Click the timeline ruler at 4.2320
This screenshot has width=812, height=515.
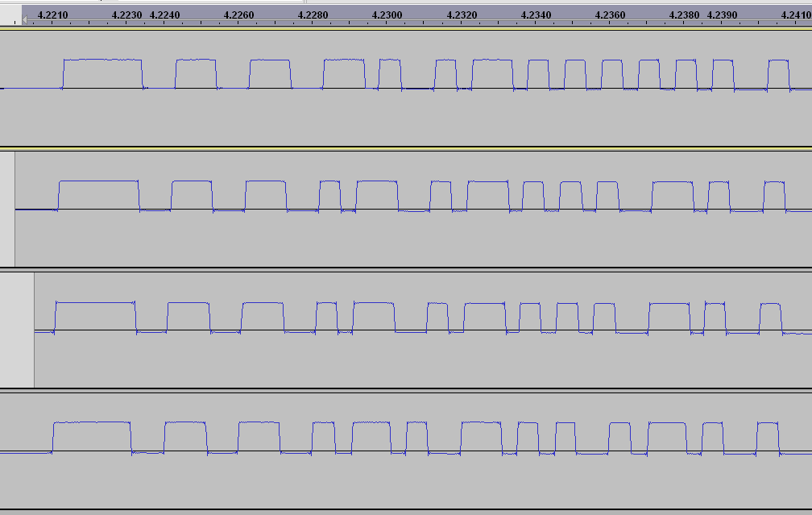[462, 15]
